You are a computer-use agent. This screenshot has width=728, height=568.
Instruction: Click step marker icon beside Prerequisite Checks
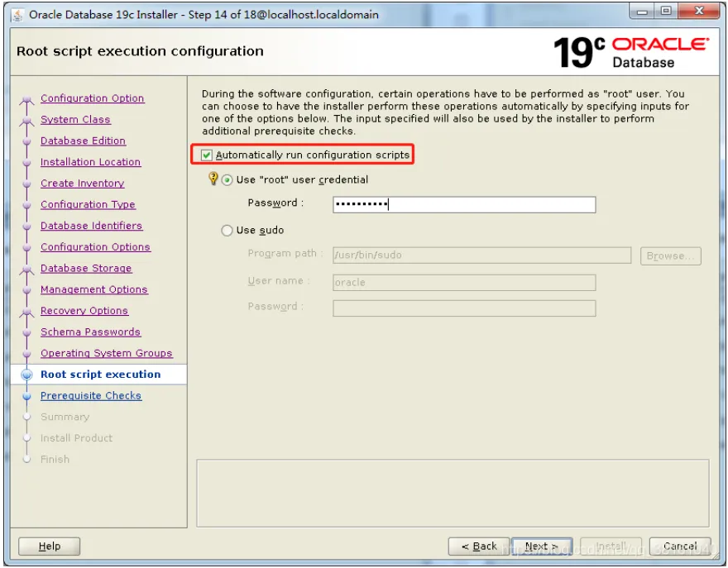coord(27,396)
